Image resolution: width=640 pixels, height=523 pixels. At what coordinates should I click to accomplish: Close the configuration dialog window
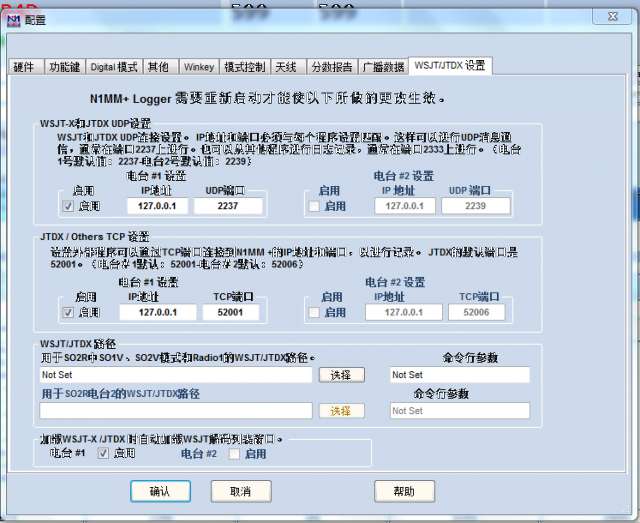(612, 16)
